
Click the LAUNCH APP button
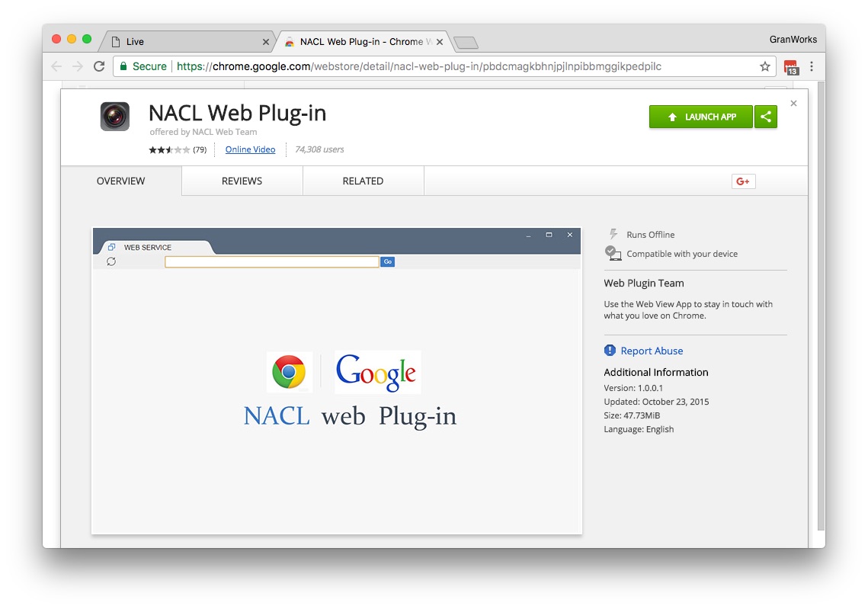point(701,117)
